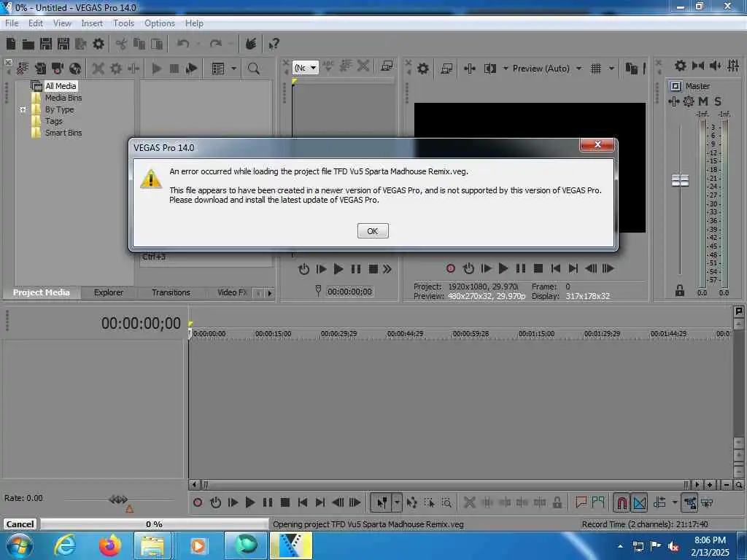Image resolution: width=747 pixels, height=560 pixels.
Task: Open the File menu
Action: coord(12,23)
